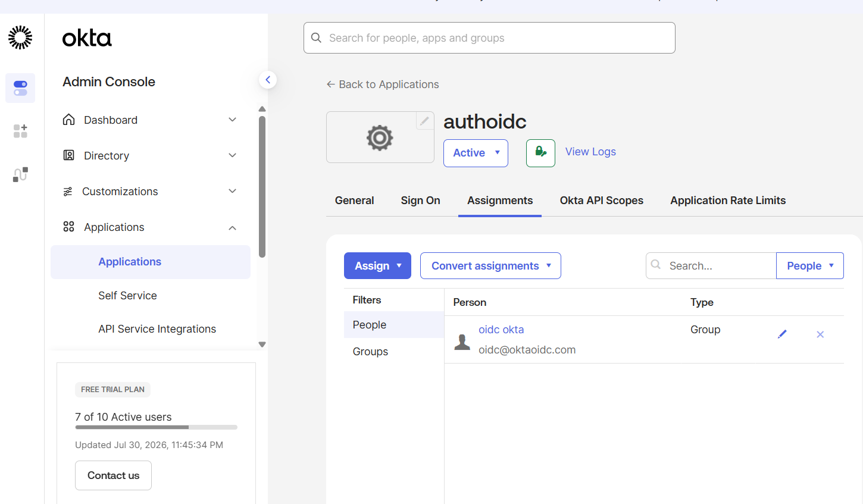Click the magnifier icon in global search
This screenshot has height=504, width=863.
(317, 38)
